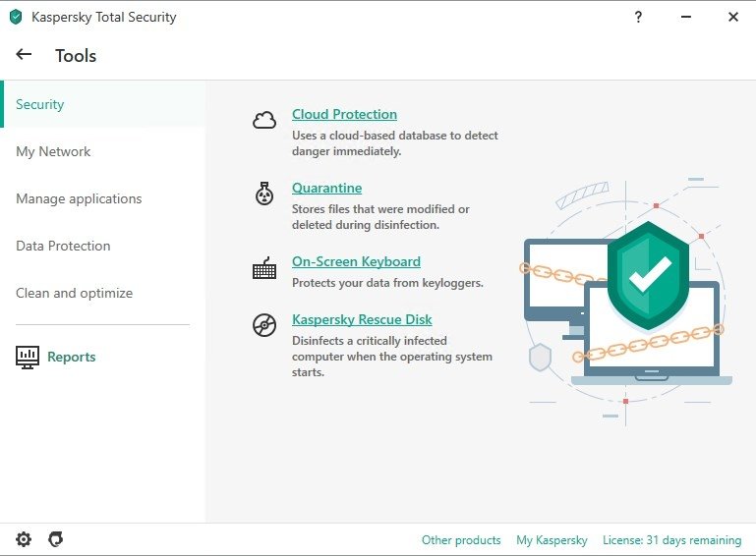Open the Manage applications section
Viewport: 756px width, 556px height.
(x=103, y=198)
